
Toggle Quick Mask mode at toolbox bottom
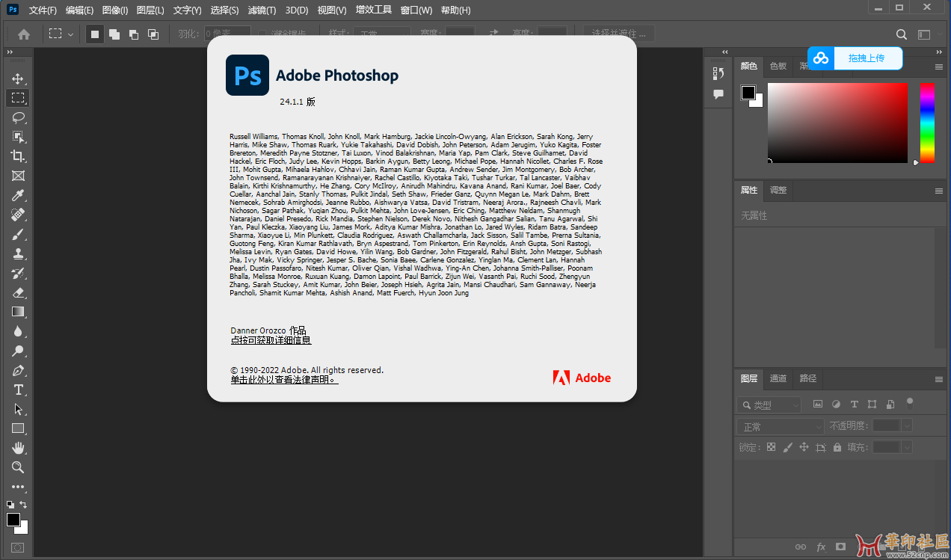pos(17,547)
